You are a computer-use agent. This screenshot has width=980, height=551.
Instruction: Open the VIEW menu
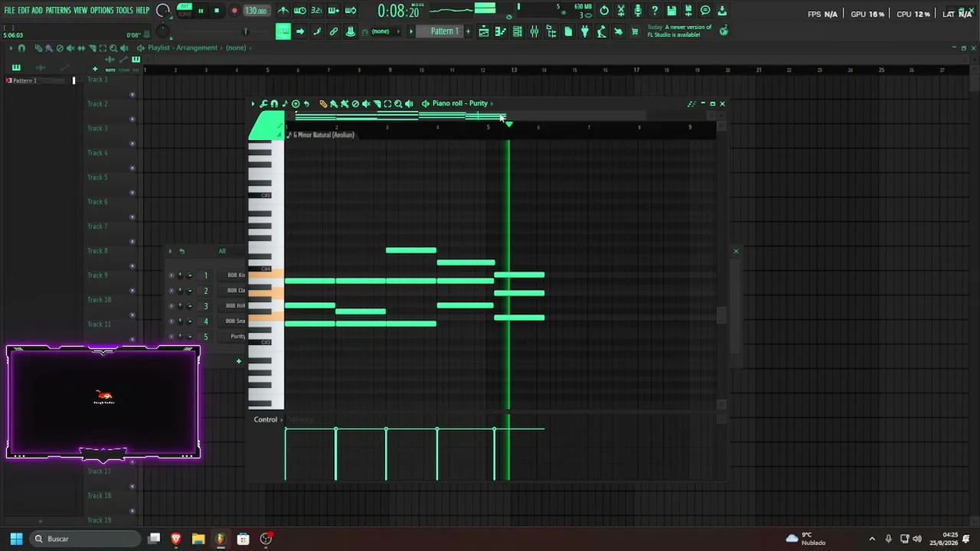tap(80, 11)
